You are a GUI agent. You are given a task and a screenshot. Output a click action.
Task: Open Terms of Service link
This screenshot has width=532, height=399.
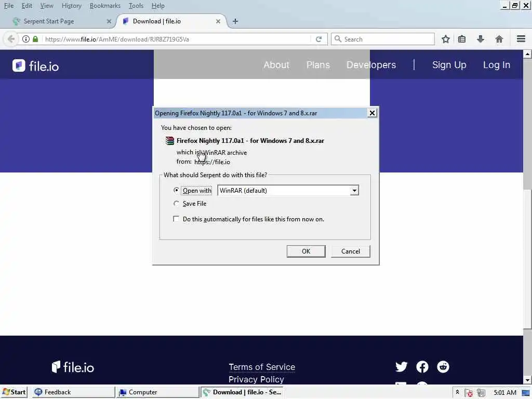[x=262, y=367]
